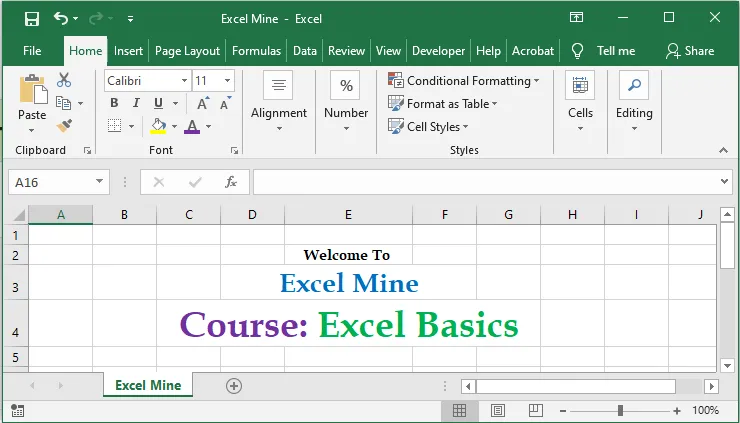Open the Developer tab
This screenshot has height=423, width=740.
pos(438,51)
